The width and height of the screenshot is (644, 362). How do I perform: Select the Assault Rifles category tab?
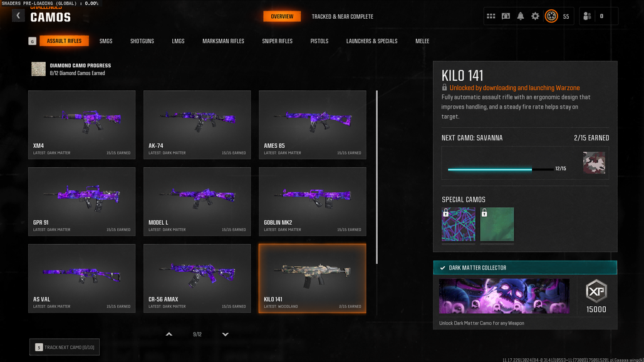[64, 41]
